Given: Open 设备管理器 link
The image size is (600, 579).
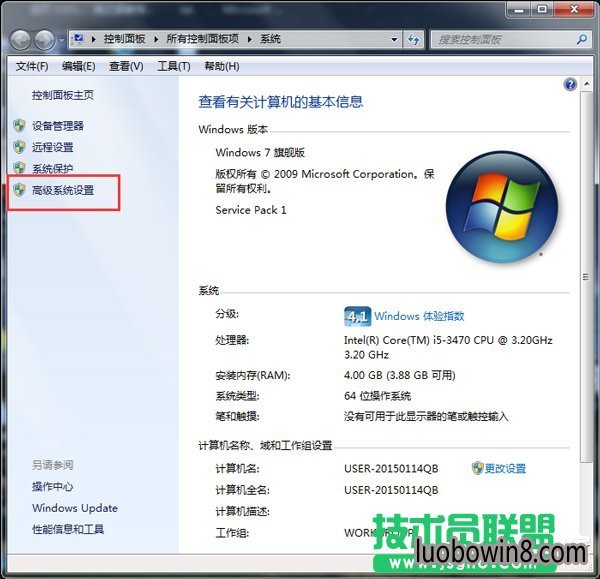Looking at the screenshot, I should click(57, 126).
